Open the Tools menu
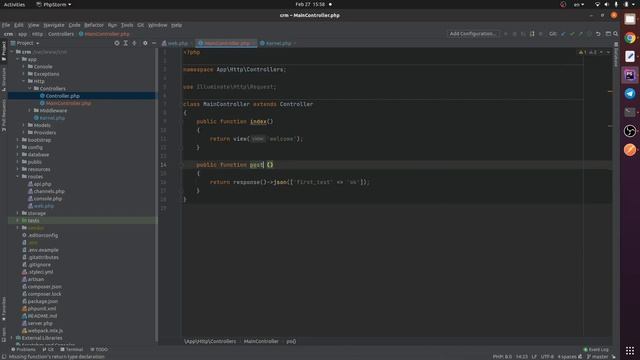The image size is (640, 360). point(127,25)
